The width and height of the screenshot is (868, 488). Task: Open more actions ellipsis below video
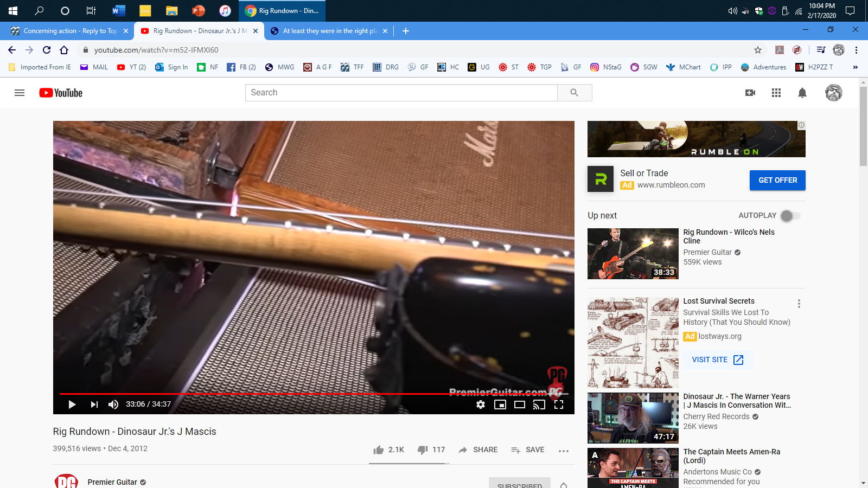[x=564, y=451]
